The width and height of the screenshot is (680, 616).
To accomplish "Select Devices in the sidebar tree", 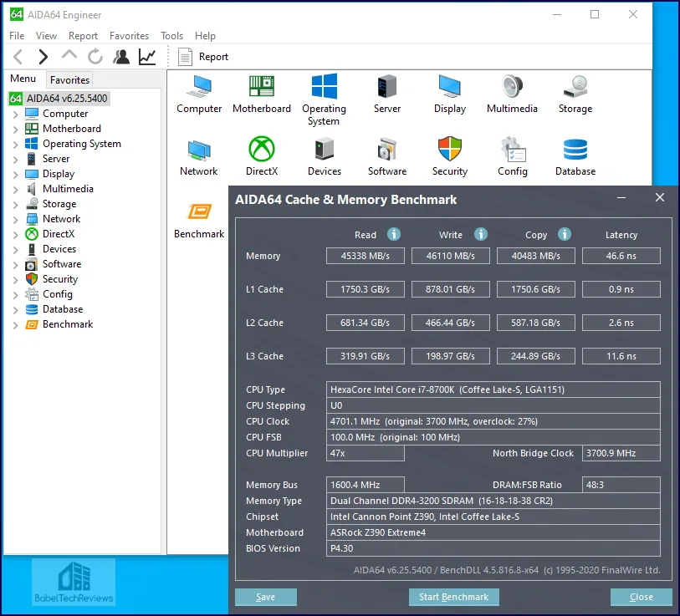I will coord(51,249).
